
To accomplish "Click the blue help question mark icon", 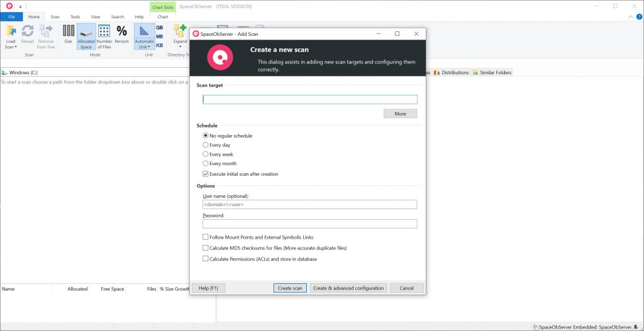I will pyautogui.click(x=639, y=17).
